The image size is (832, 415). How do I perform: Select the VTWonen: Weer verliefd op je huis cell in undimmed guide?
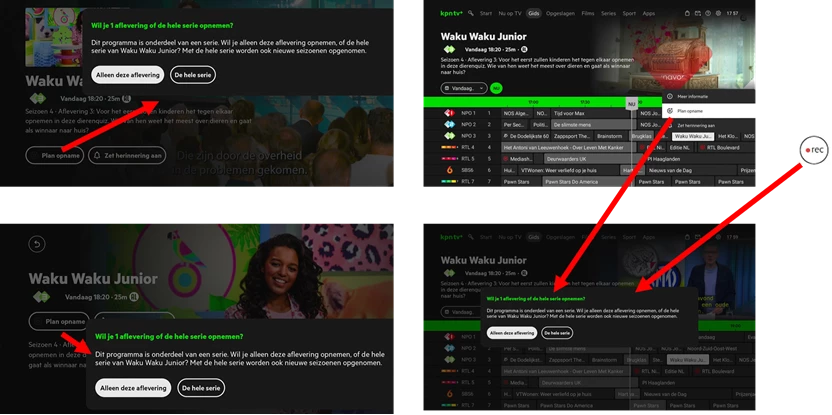click(569, 170)
